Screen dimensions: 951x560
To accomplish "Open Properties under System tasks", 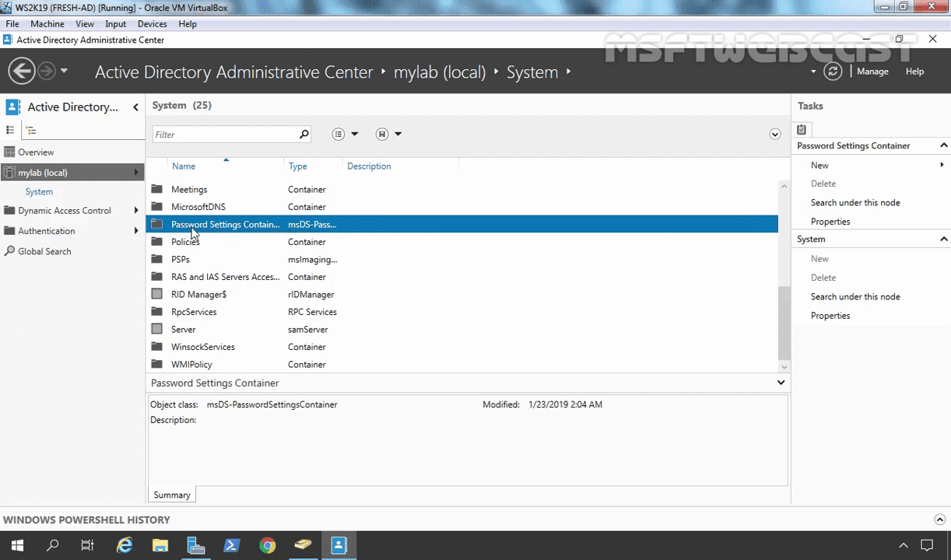I will (830, 316).
